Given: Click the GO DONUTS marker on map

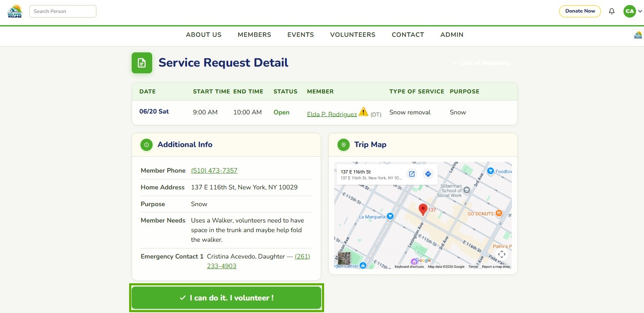Looking at the screenshot, I should coord(499,213).
